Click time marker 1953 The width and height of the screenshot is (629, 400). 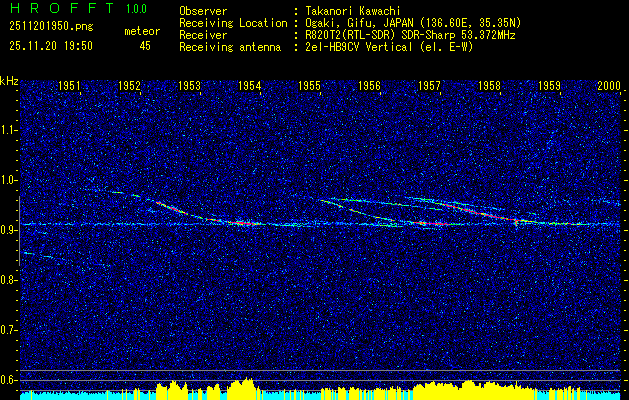(189, 86)
